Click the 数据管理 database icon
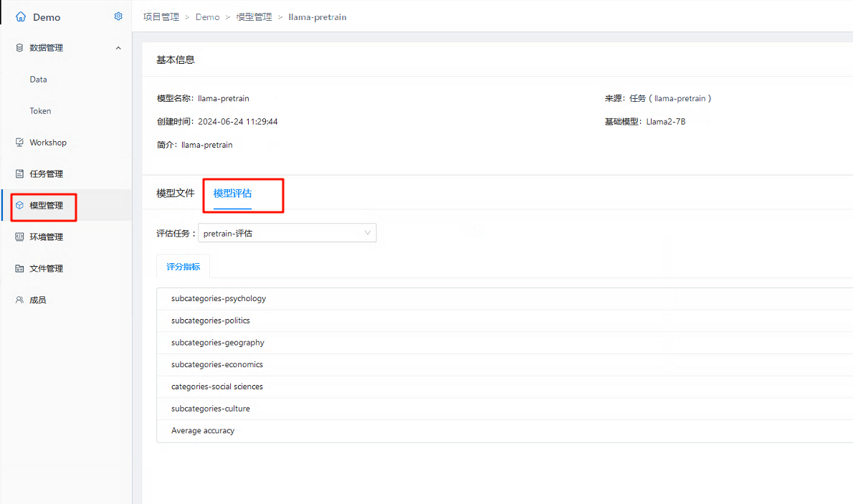The height and width of the screenshot is (504, 853). [x=20, y=48]
